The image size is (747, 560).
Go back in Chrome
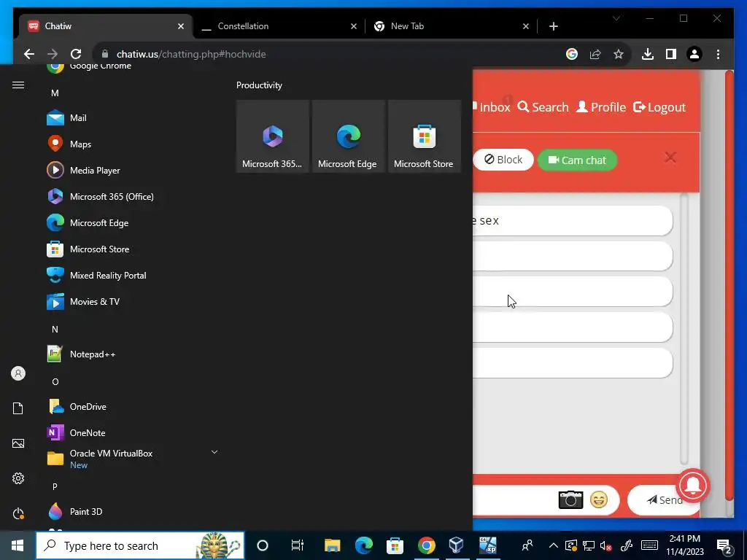pos(29,54)
